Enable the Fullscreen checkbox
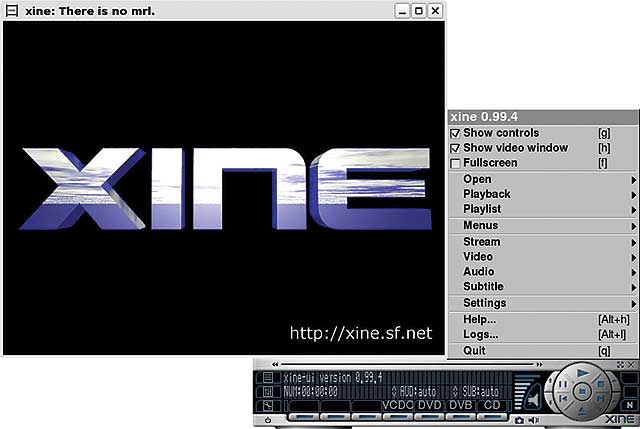640x429 pixels. point(455,163)
